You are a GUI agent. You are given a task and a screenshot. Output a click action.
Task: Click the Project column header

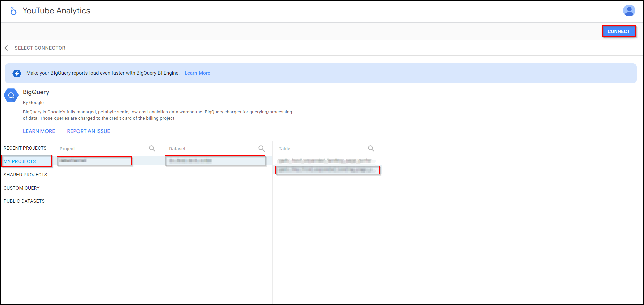point(67,149)
